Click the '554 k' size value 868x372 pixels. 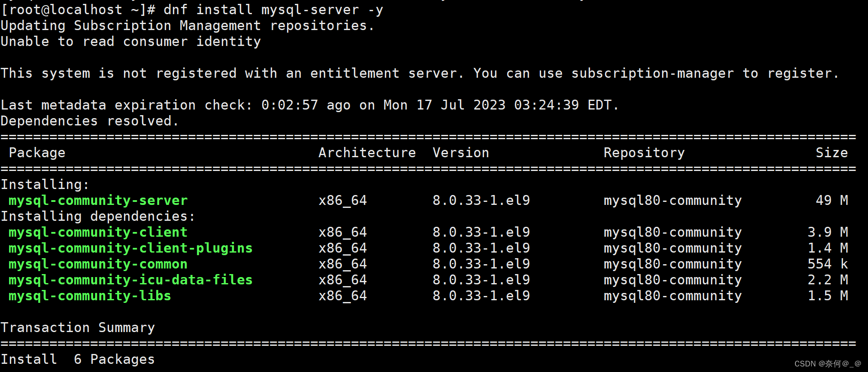tap(828, 264)
